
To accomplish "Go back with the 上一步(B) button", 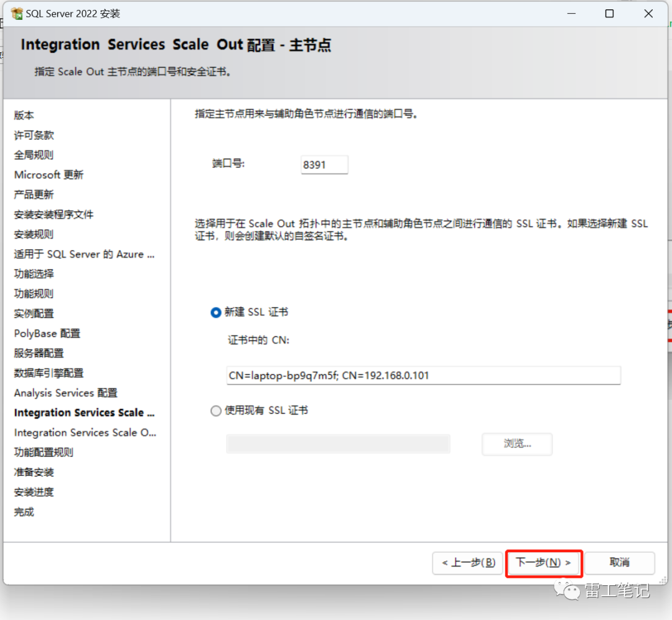I will [467, 563].
